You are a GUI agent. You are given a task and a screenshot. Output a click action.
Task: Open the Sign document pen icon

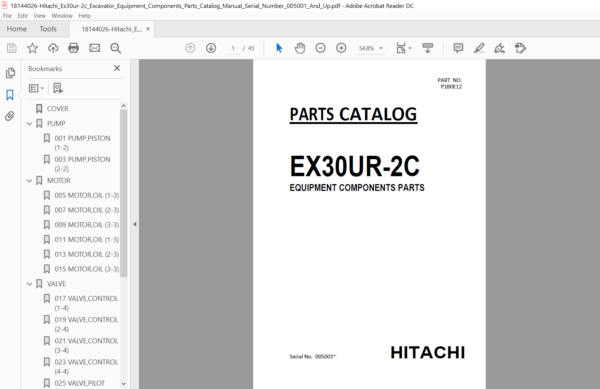tap(499, 48)
